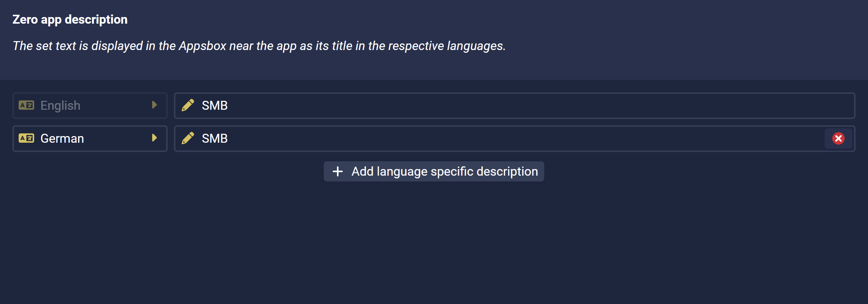Expand the English language selector arrow

click(x=155, y=105)
